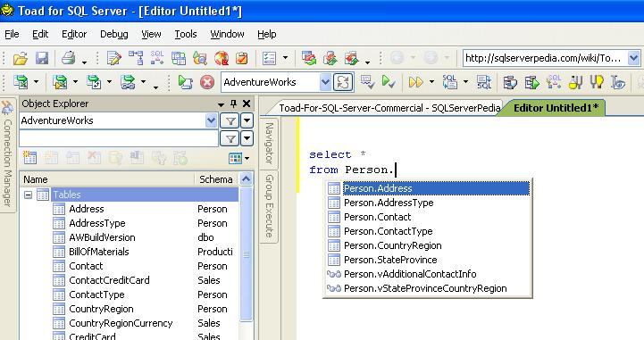The height and width of the screenshot is (340, 644).
Task: Click the Object Explorer vertical scrollbar thumb
Action: tap(246, 254)
